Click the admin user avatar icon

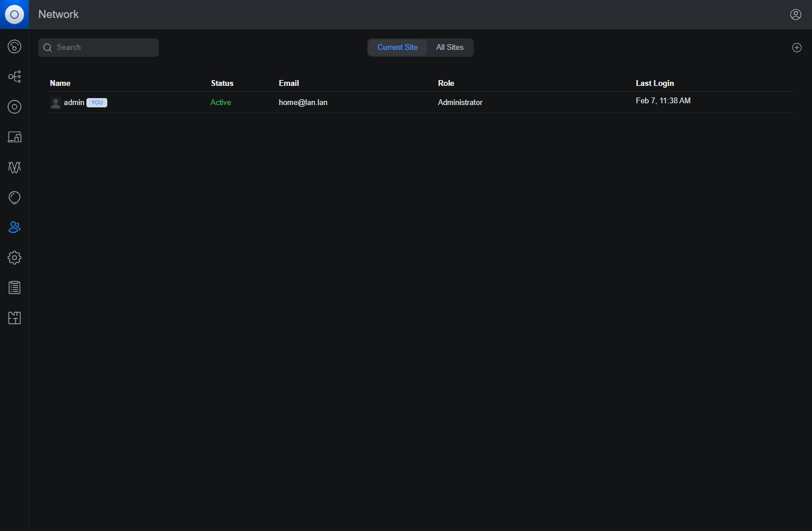tap(56, 103)
